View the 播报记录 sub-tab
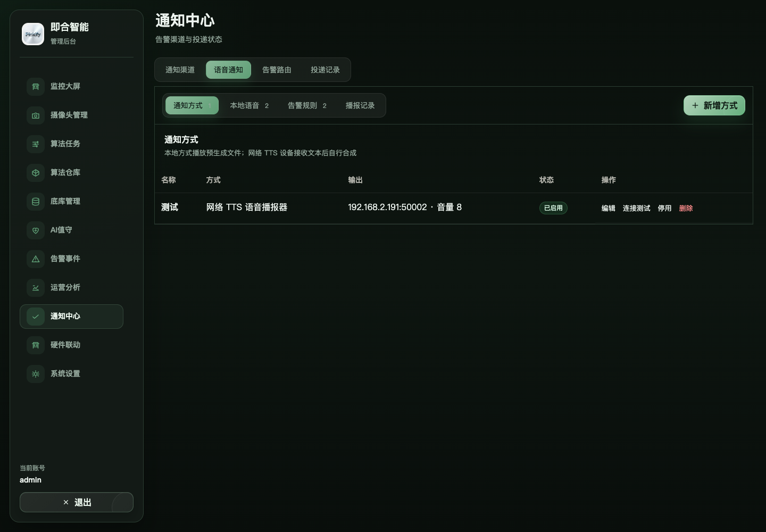 (360, 105)
